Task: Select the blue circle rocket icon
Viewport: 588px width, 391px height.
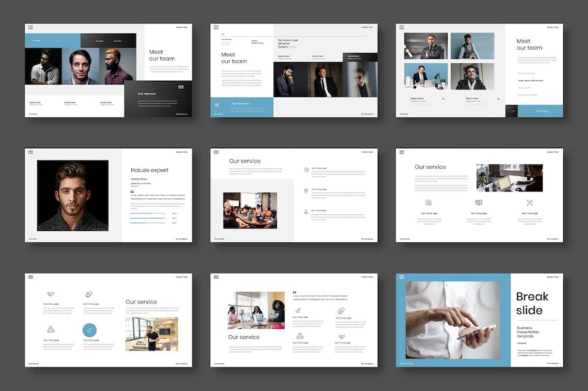Action: [90, 330]
